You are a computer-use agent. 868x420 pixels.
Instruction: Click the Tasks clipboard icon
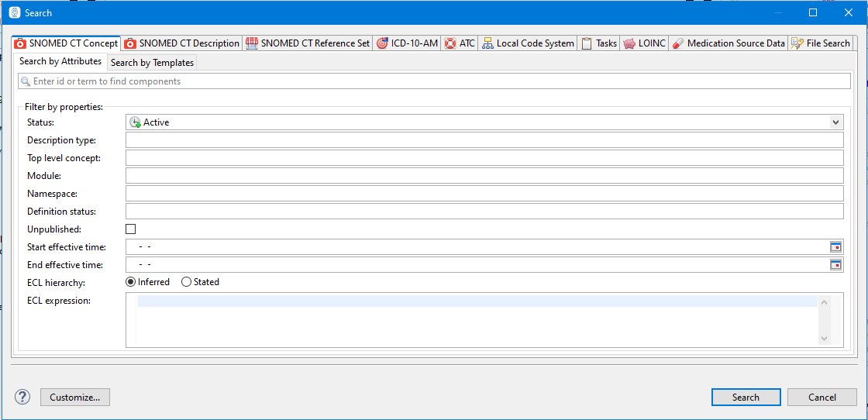pyautogui.click(x=587, y=43)
